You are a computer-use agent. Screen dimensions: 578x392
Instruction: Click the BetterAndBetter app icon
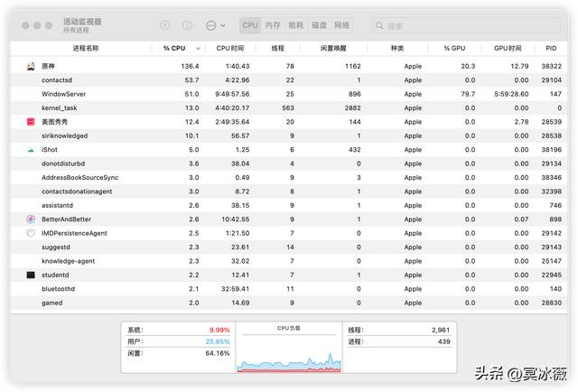coord(31,219)
